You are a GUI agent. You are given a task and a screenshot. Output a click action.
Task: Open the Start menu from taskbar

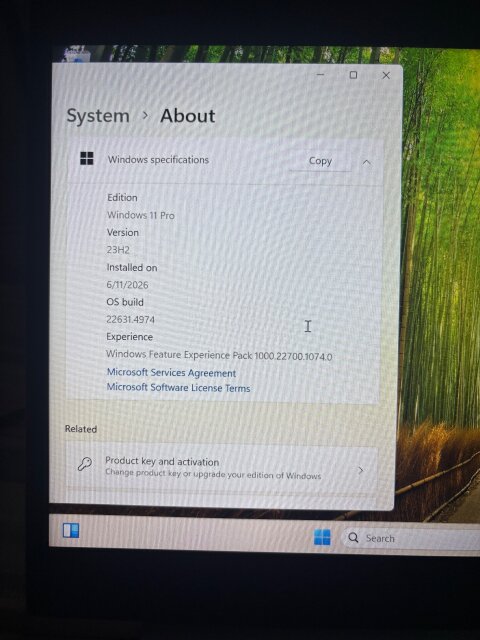coord(322,537)
